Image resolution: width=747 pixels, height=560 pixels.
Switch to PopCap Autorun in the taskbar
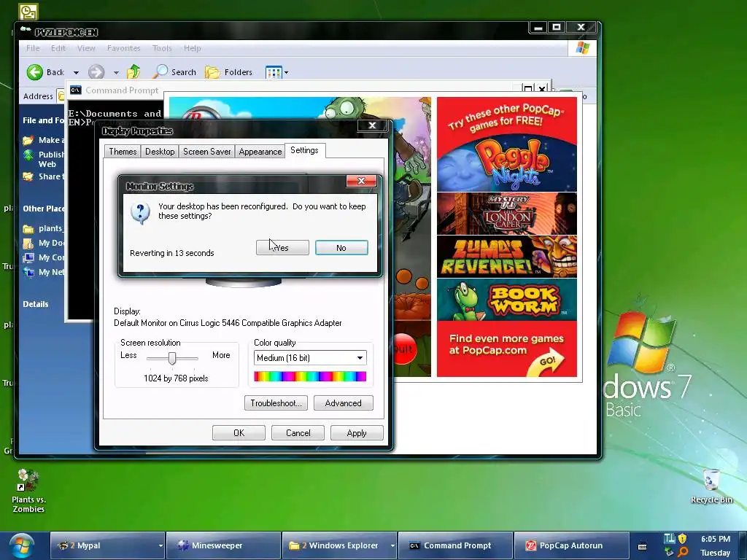[x=570, y=545]
